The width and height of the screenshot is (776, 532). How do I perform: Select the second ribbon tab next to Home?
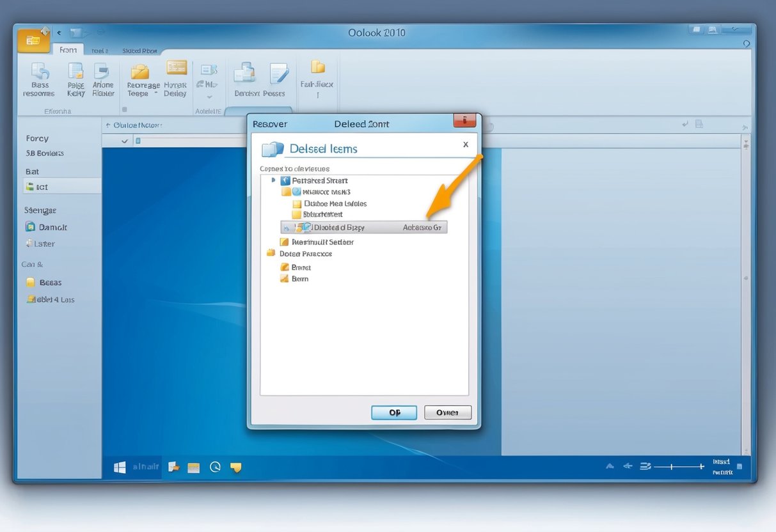[x=99, y=50]
